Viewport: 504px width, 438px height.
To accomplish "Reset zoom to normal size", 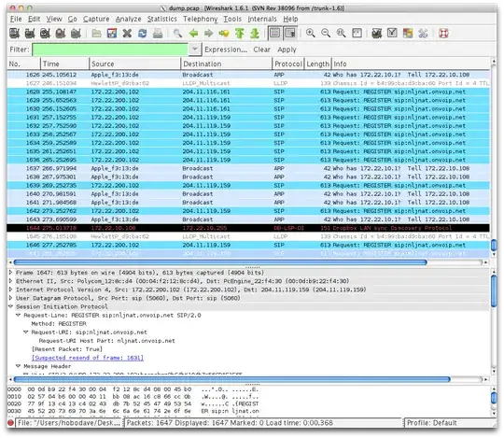I will click(x=342, y=33).
